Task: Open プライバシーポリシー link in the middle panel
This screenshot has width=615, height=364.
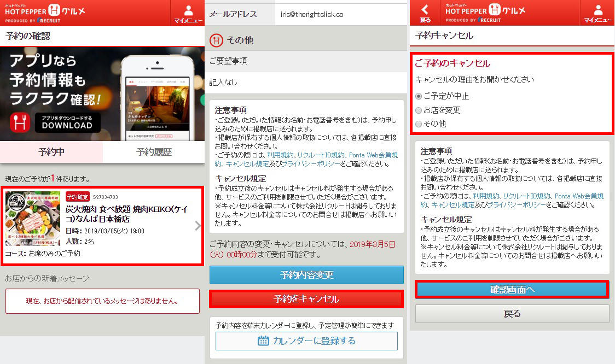Action: (x=311, y=164)
